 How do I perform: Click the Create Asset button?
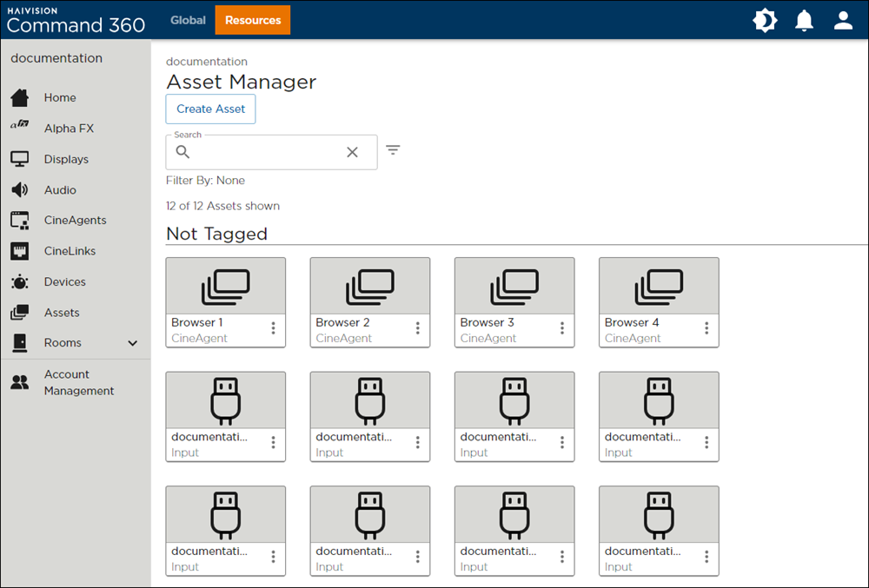click(210, 109)
